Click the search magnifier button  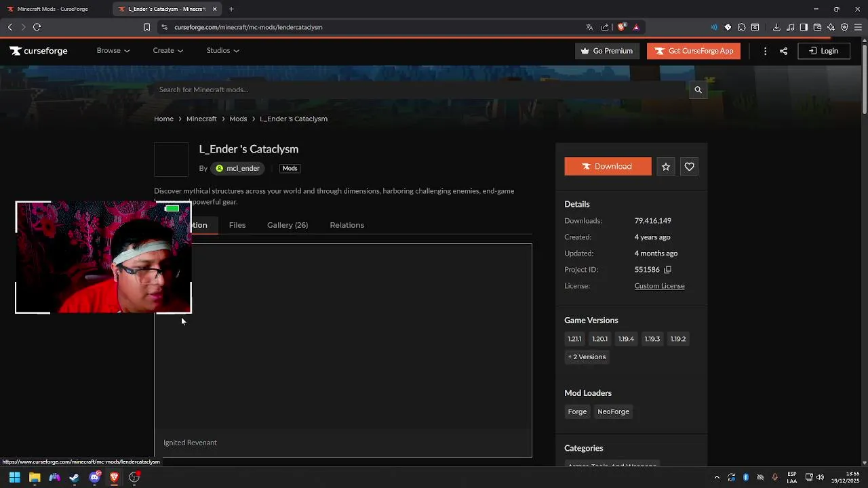click(x=698, y=89)
